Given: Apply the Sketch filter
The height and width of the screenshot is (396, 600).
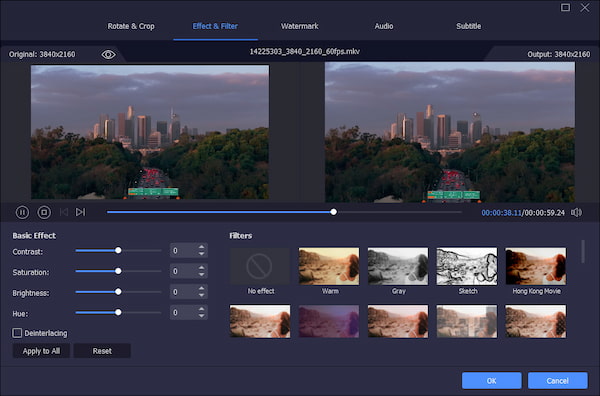Looking at the screenshot, I should click(x=467, y=266).
